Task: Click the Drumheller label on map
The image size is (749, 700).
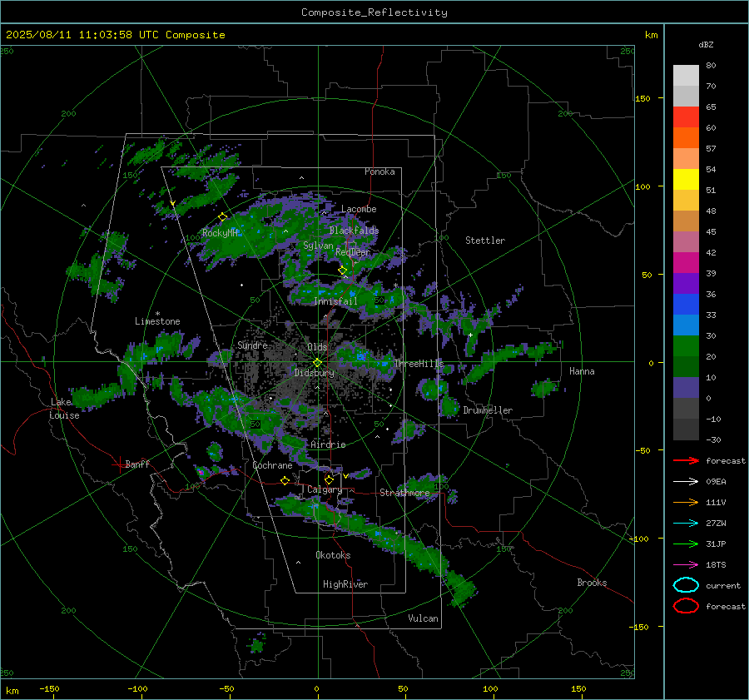Action: [488, 410]
